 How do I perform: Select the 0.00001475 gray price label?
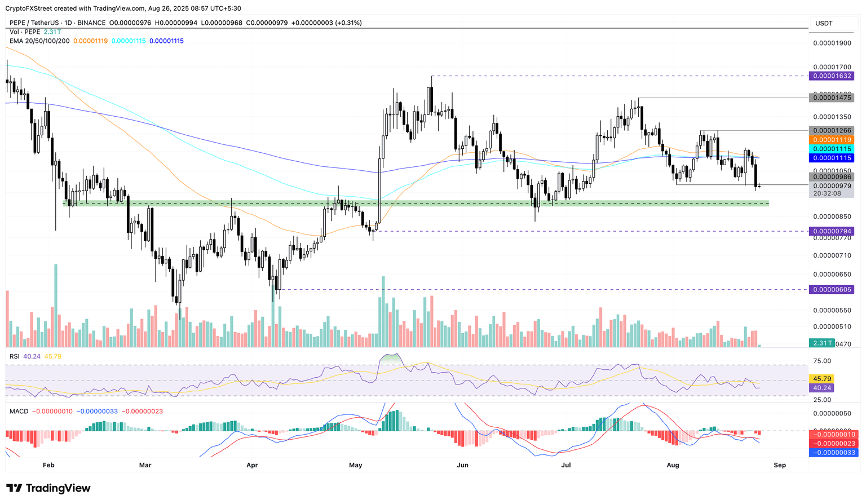(x=831, y=98)
